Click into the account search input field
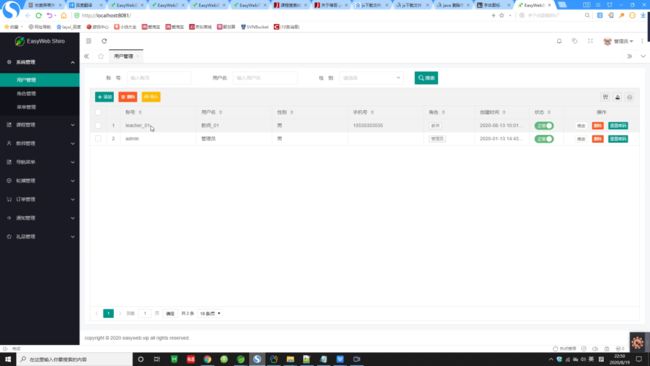 click(x=159, y=78)
